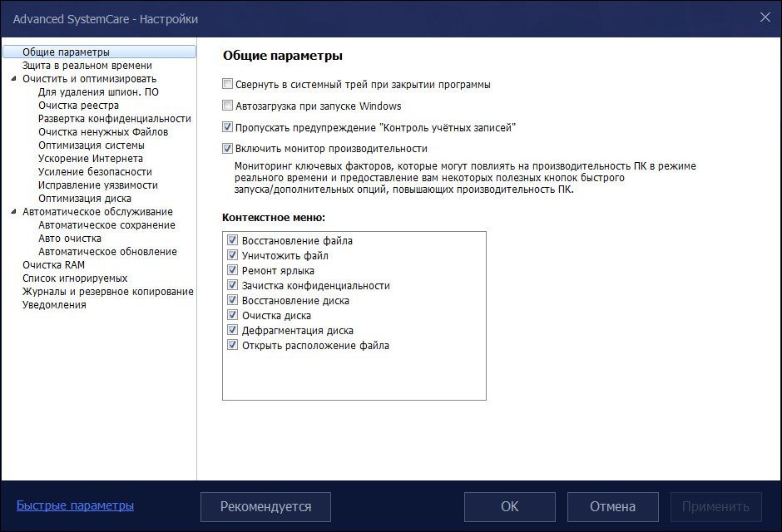
Task: Open Оптимизация диска section
Action: tap(84, 199)
